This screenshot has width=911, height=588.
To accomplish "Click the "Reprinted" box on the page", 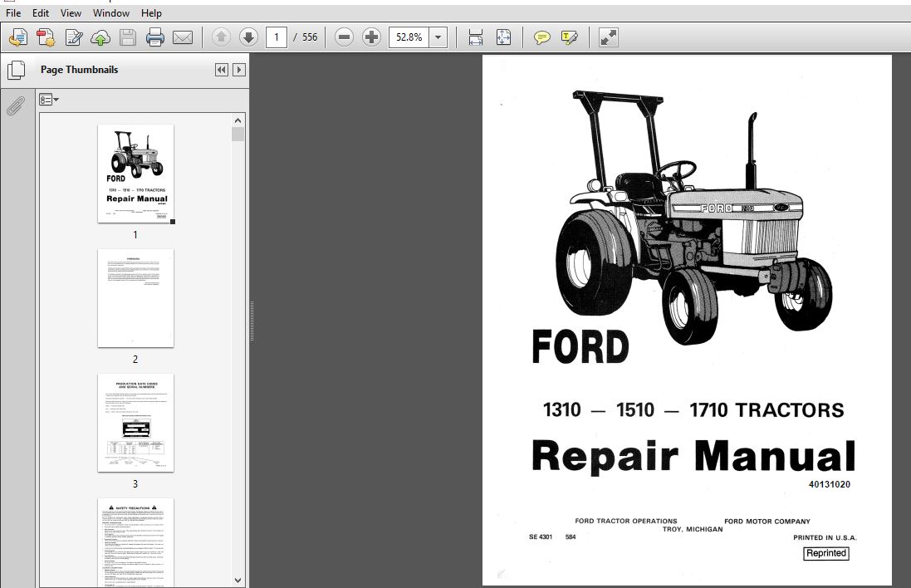I will pyautogui.click(x=826, y=553).
